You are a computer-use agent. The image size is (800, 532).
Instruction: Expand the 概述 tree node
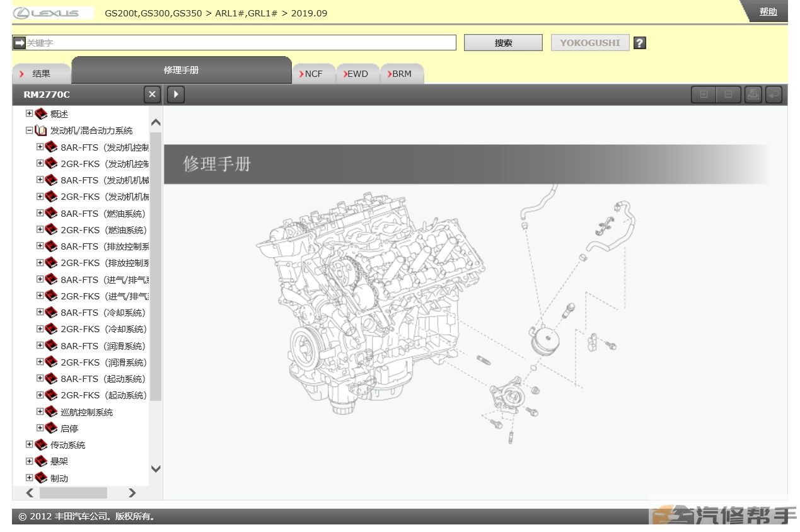[x=29, y=113]
